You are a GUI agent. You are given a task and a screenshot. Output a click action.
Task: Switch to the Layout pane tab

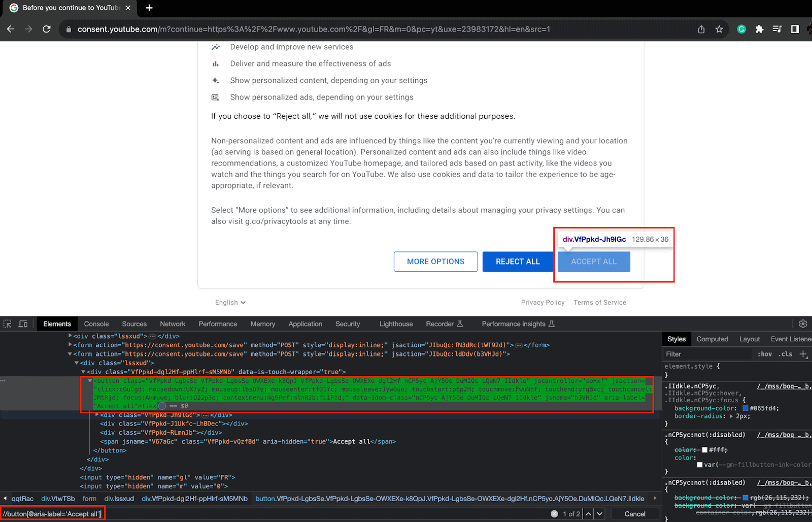point(750,339)
